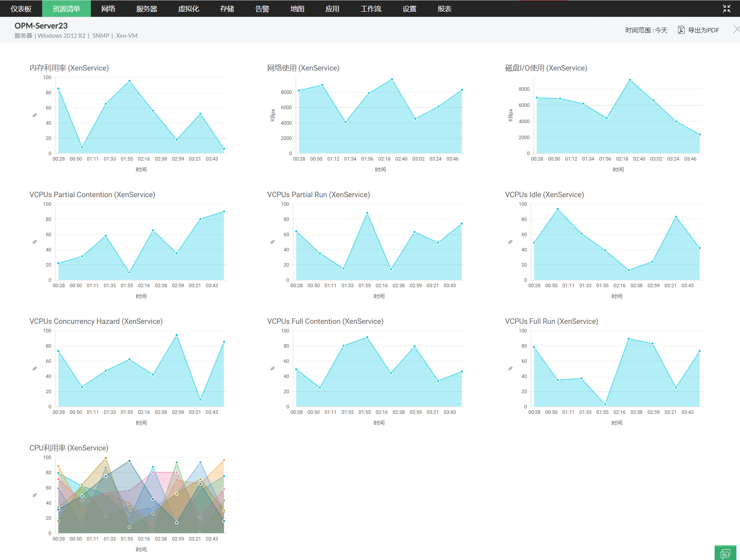Click the VCPUs Partial Contention chart title
Viewport: 740px width, 560px height.
(92, 194)
